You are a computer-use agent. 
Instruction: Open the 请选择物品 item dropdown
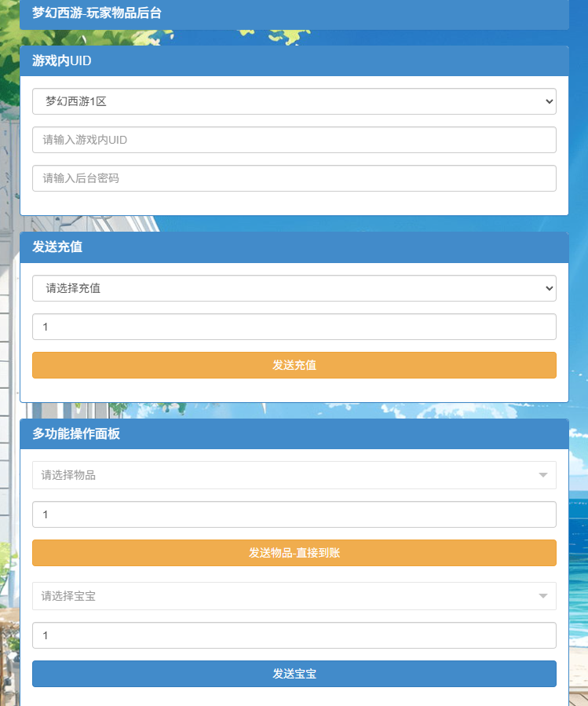pos(283,475)
